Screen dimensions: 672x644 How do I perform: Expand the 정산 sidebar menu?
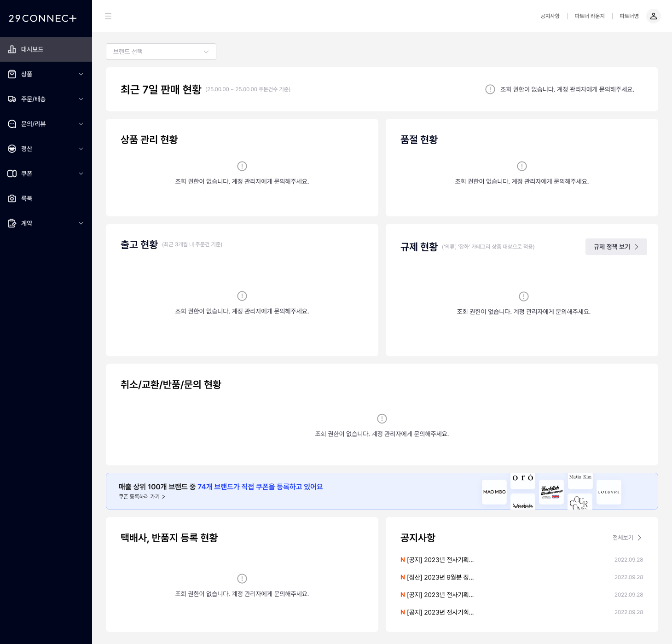(x=46, y=149)
